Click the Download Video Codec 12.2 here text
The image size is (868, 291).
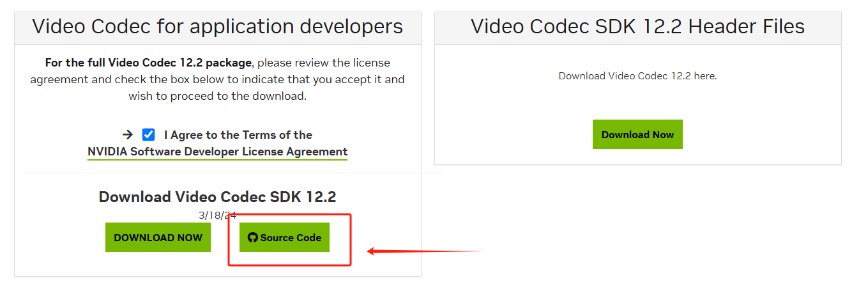pos(637,75)
